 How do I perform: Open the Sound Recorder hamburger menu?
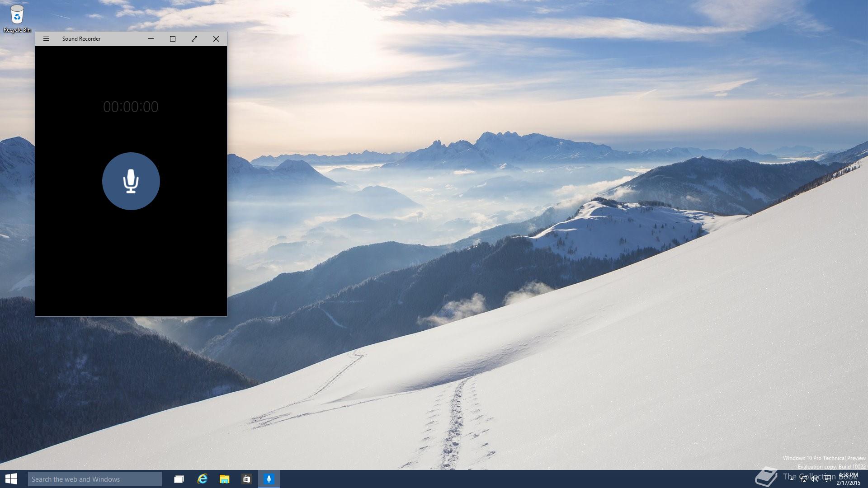46,39
